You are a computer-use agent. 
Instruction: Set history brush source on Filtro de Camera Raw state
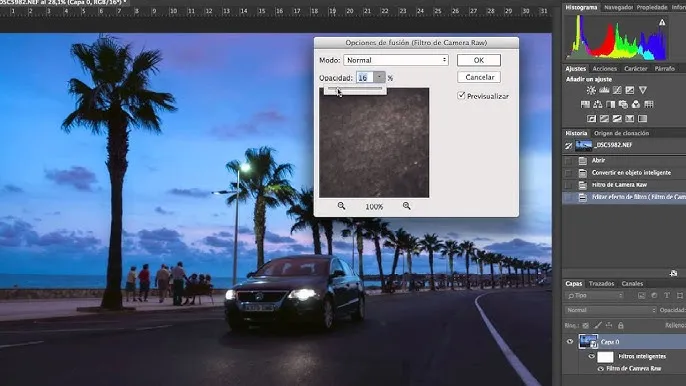click(x=568, y=185)
